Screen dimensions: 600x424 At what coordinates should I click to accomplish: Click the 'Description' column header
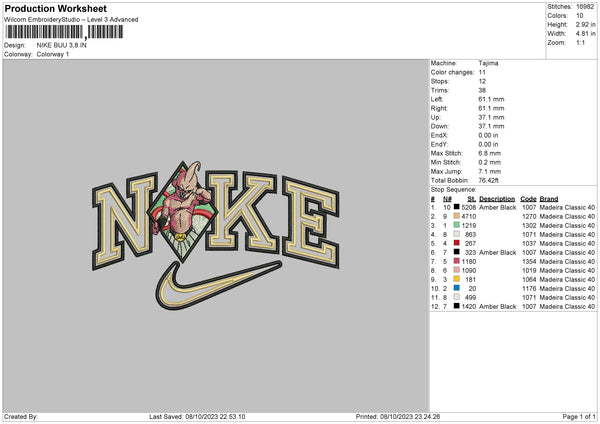tap(497, 199)
